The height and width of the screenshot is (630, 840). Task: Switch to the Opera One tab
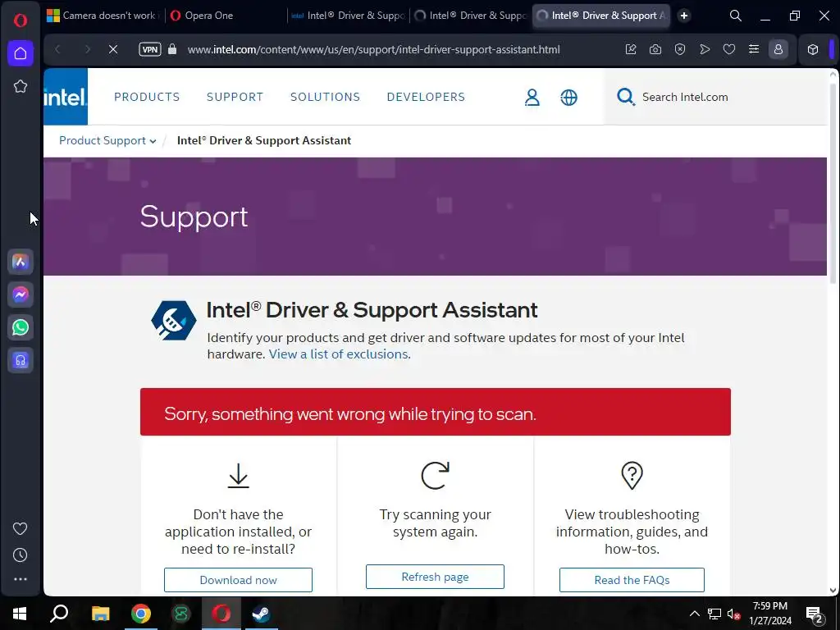[x=225, y=16]
